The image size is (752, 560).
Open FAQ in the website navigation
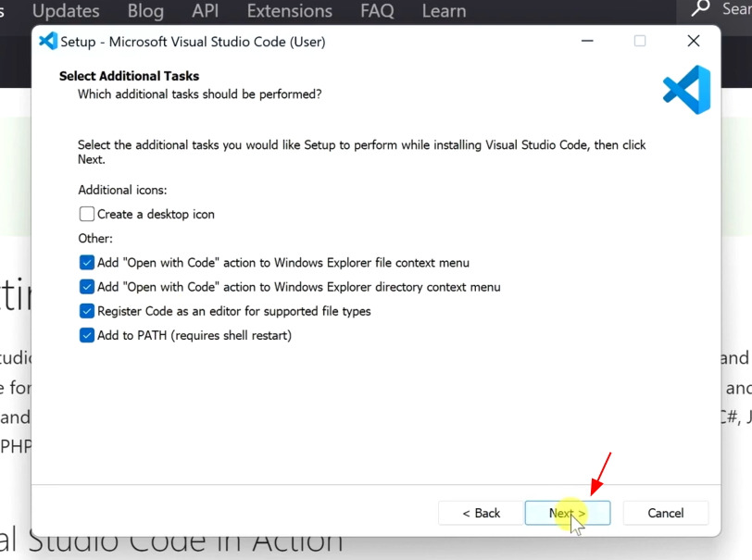click(x=377, y=10)
